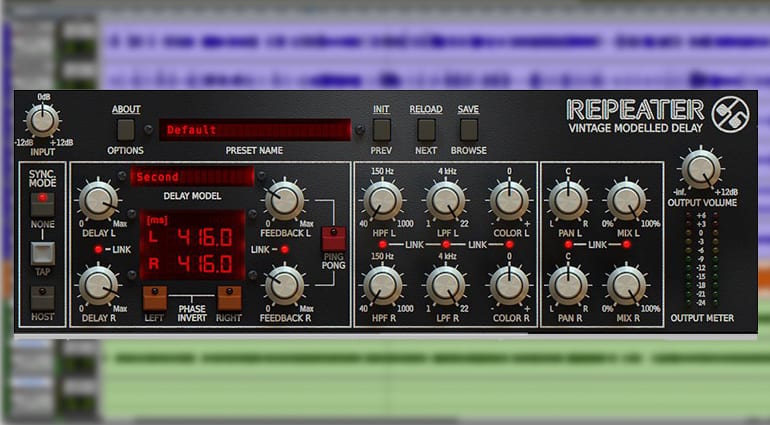
Task: Toggle the Feedback L/R LINK LED
Action: tap(284, 250)
